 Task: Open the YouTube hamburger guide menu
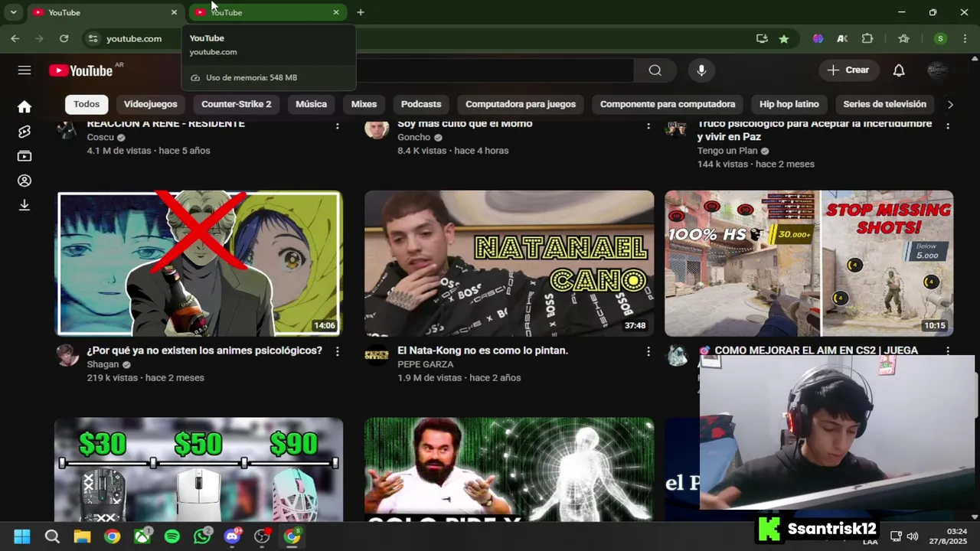tap(24, 70)
